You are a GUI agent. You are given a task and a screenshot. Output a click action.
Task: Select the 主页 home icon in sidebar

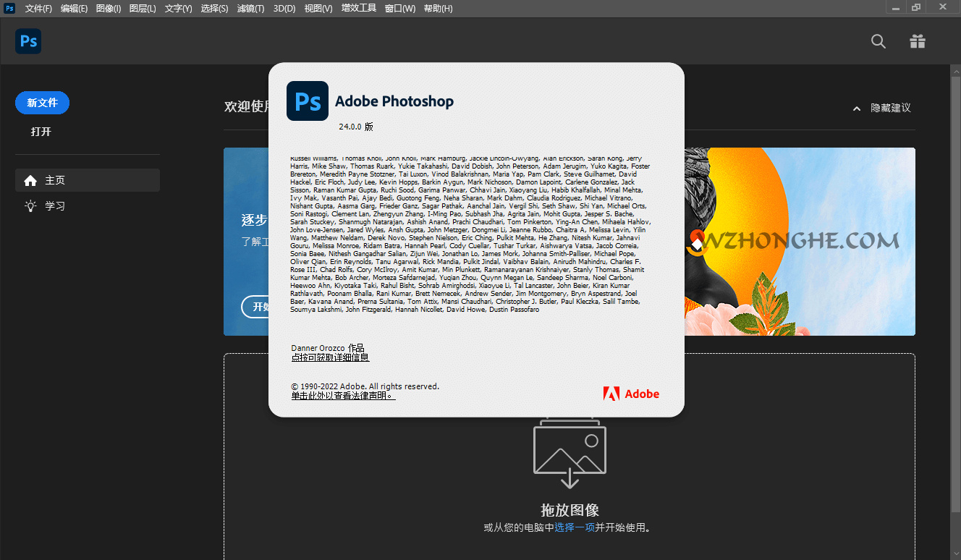[x=29, y=180]
